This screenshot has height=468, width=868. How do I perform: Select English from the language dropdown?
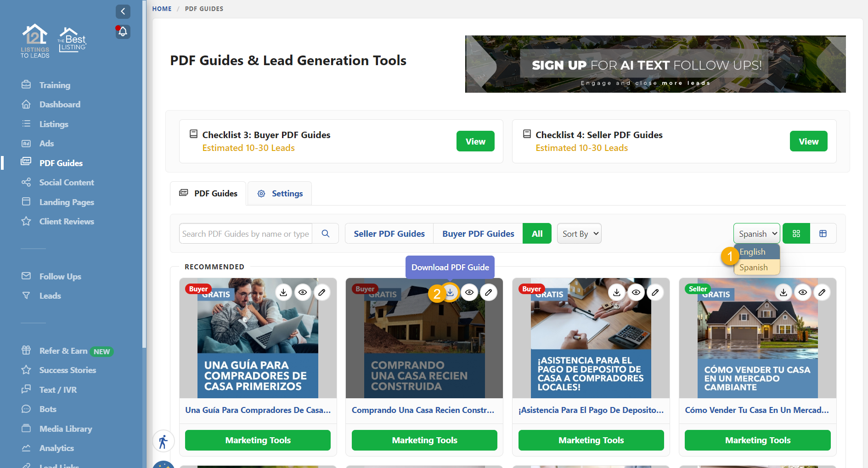pos(752,251)
